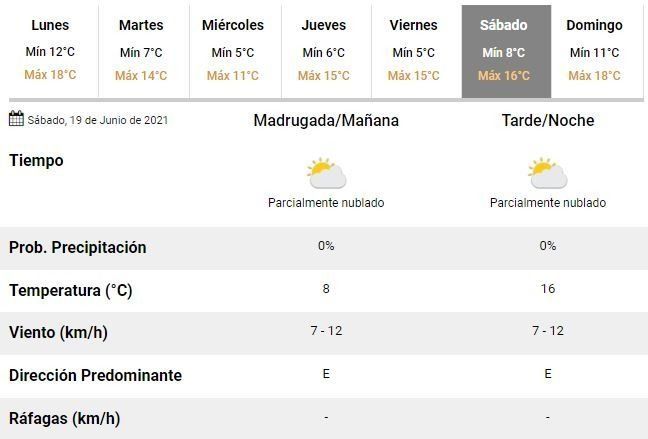Show the Jueves forecast
The height and width of the screenshot is (439, 648).
pos(323,50)
